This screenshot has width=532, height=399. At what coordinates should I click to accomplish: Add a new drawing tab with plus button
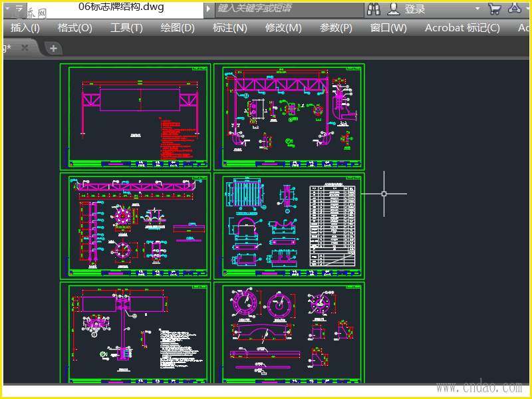pos(53,49)
